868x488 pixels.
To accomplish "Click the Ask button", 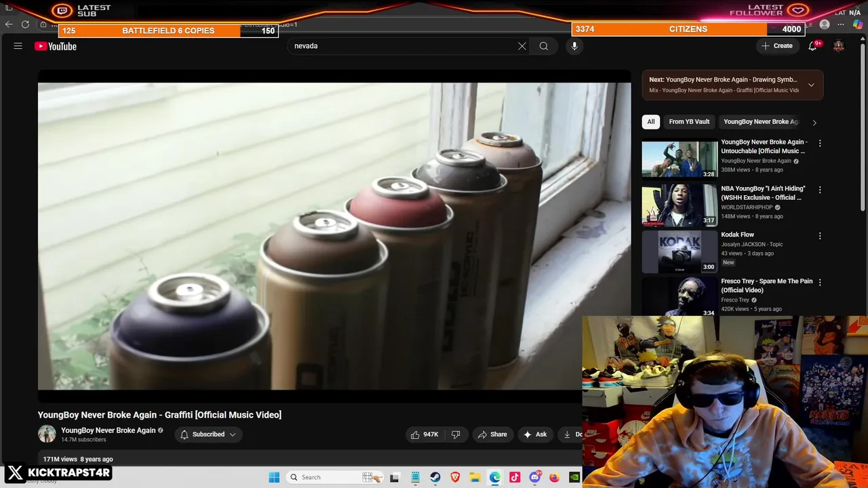I will [535, 434].
